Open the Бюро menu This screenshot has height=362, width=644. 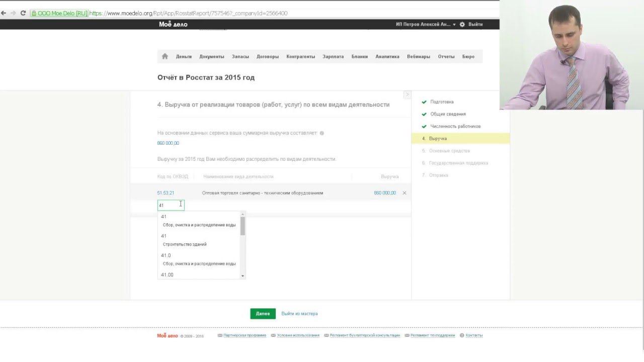[468, 57]
